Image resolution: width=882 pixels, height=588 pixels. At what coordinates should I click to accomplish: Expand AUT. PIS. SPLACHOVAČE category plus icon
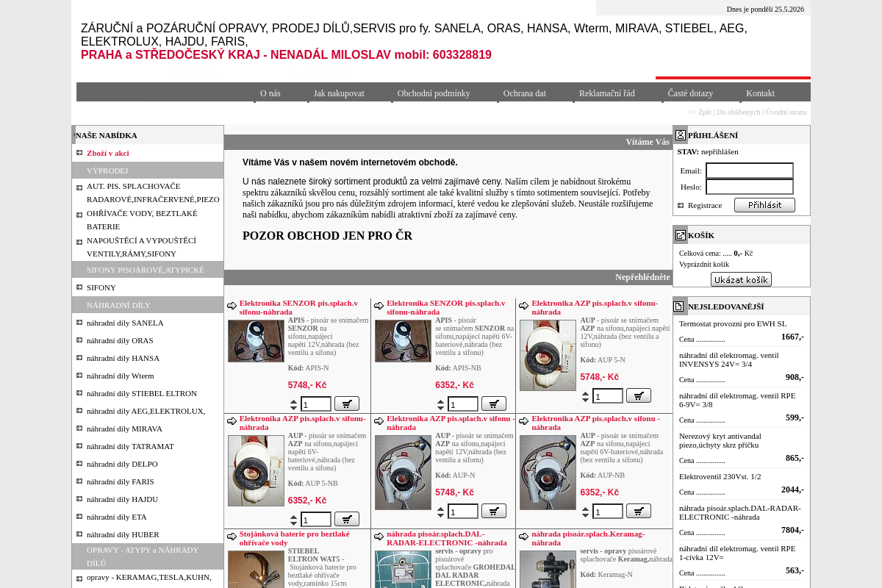pos(79,187)
